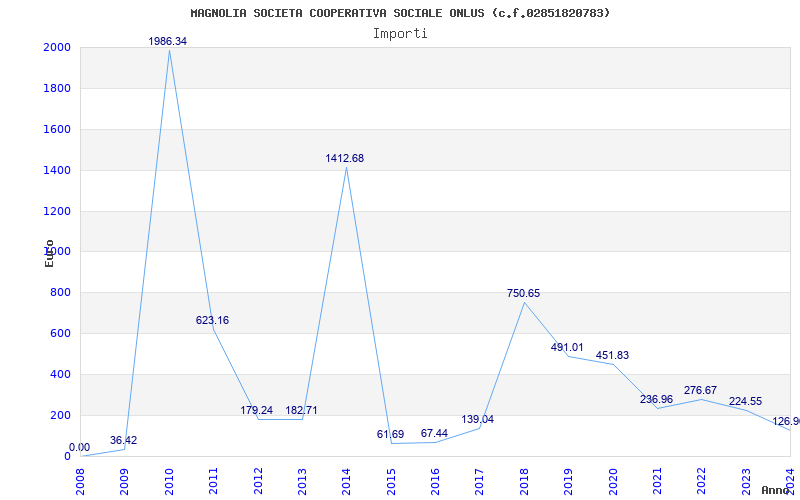The height and width of the screenshot is (500, 800).
Task: Click the 451.83 data label
Action: click(x=612, y=356)
